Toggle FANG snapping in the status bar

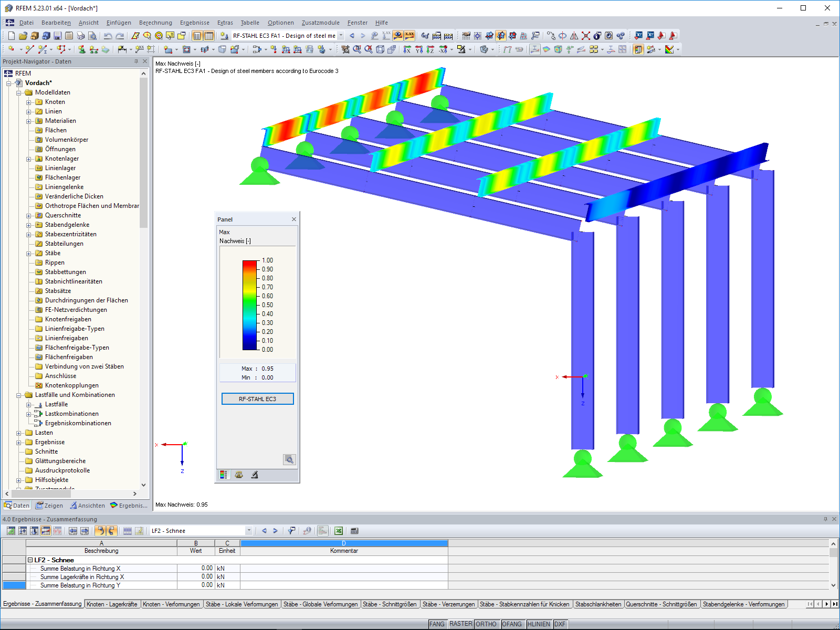coord(436,624)
